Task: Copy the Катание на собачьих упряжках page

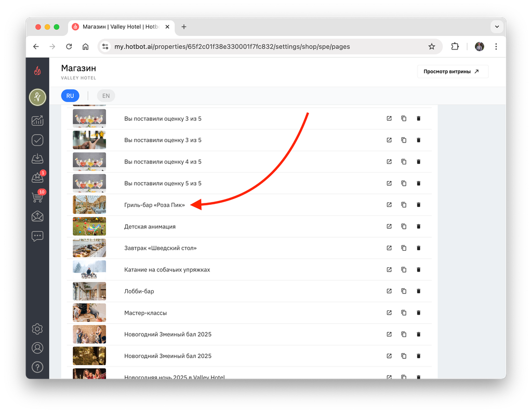Action: [x=404, y=269]
